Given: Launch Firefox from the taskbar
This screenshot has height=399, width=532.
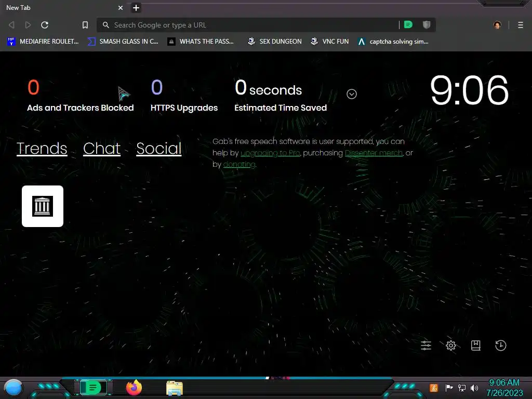Looking at the screenshot, I should click(x=134, y=388).
